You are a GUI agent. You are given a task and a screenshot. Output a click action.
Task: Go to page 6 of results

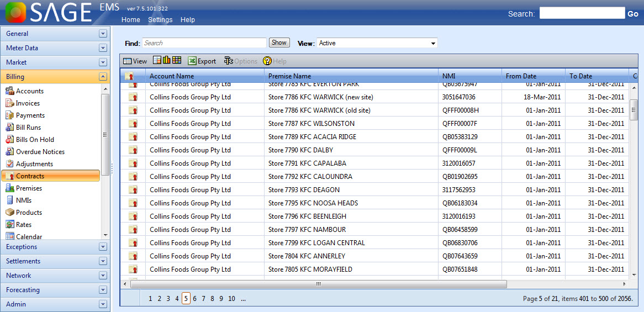pos(194,299)
